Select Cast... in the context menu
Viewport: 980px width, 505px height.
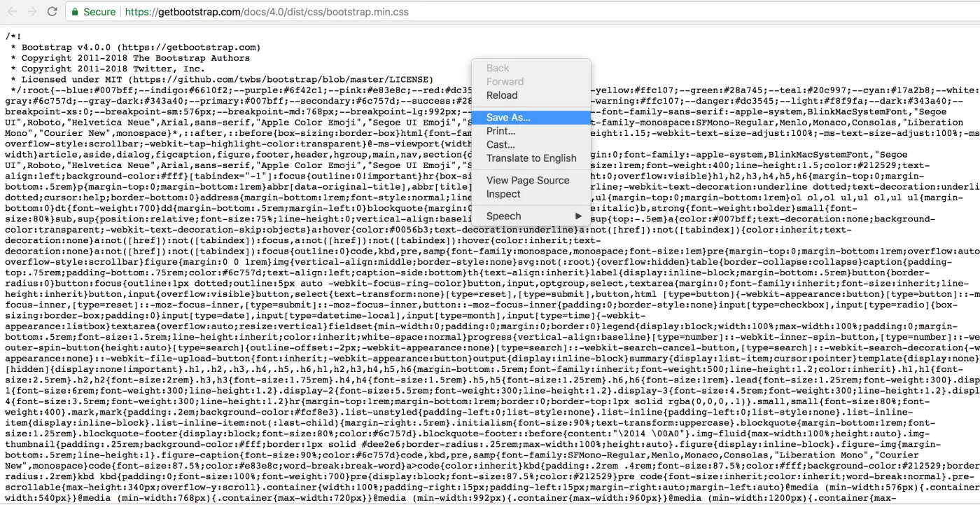(531, 145)
